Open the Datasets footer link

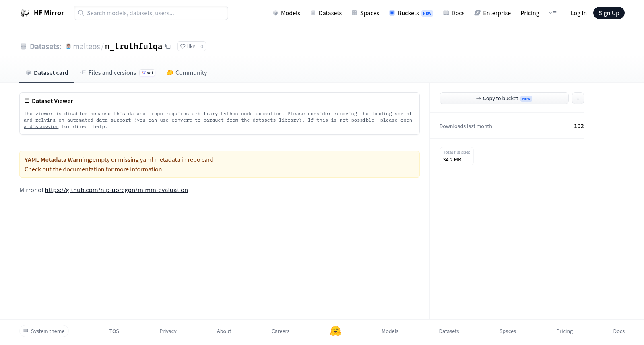[449, 331]
